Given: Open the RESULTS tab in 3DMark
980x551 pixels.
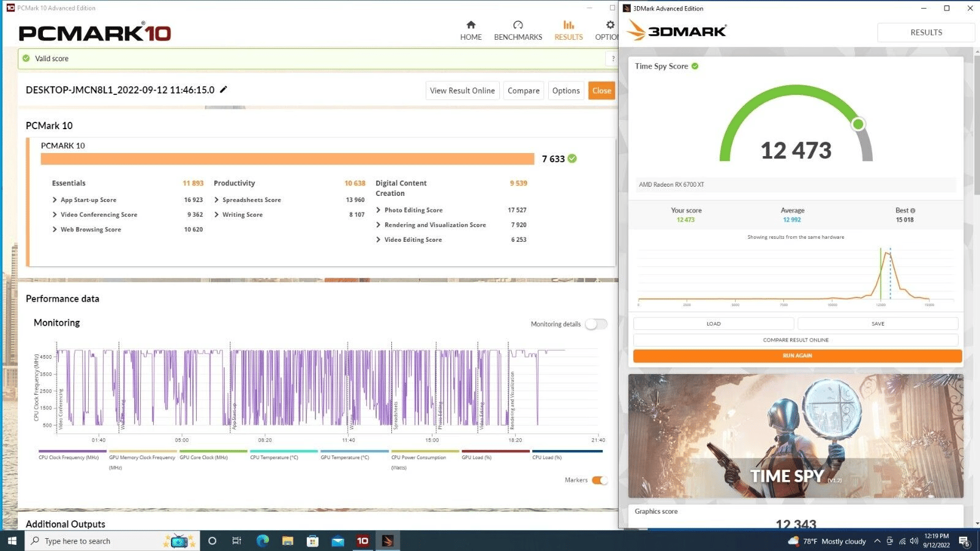Looking at the screenshot, I should [926, 32].
